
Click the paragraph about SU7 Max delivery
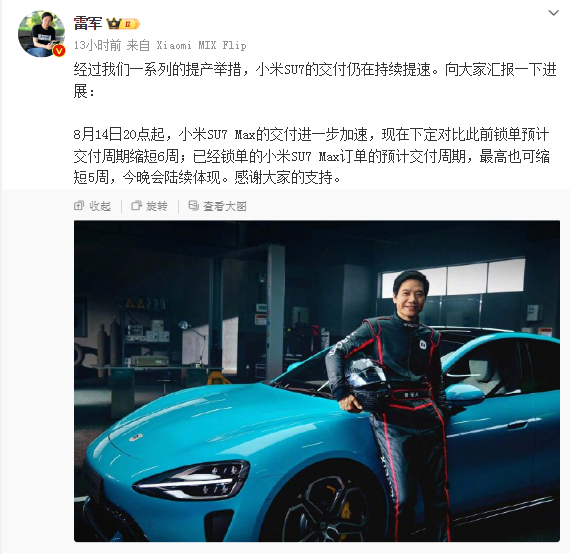pyautogui.click(x=312, y=156)
